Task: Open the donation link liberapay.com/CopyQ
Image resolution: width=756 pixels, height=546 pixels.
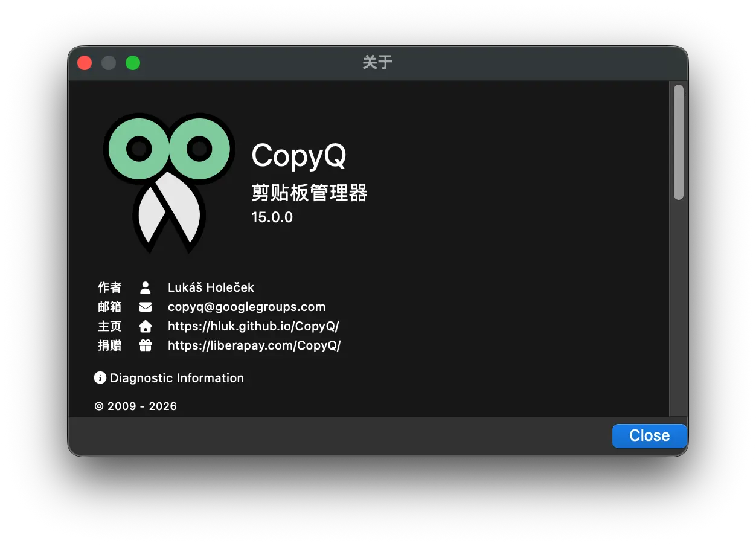Action: [x=254, y=345]
